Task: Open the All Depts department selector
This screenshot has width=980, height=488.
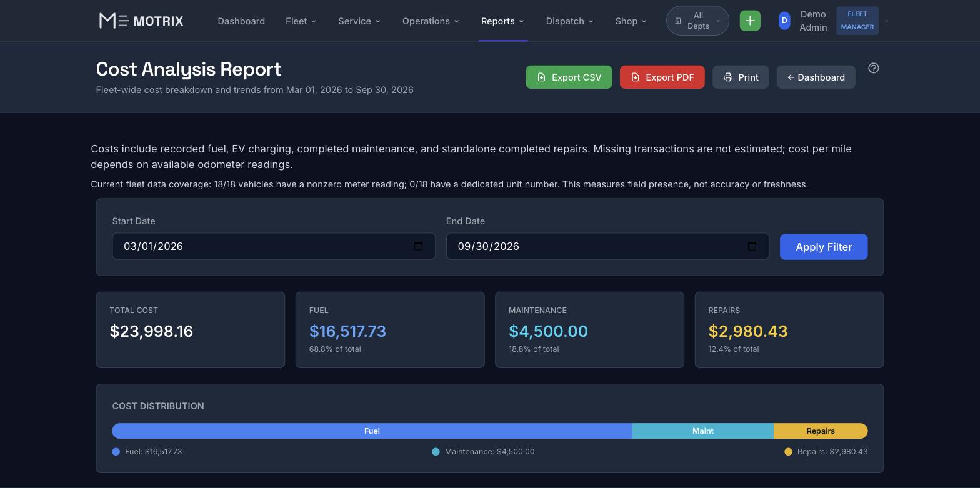Action: 697,21
